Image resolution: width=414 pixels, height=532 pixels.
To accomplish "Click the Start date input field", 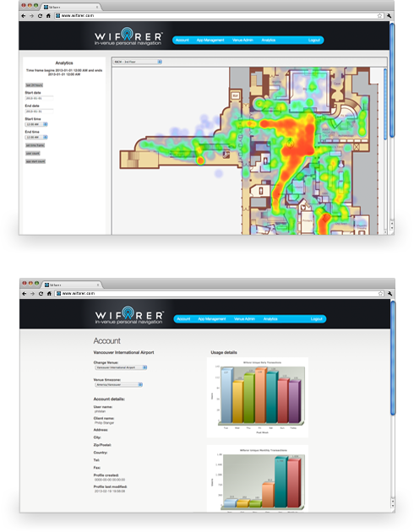I will [39, 98].
